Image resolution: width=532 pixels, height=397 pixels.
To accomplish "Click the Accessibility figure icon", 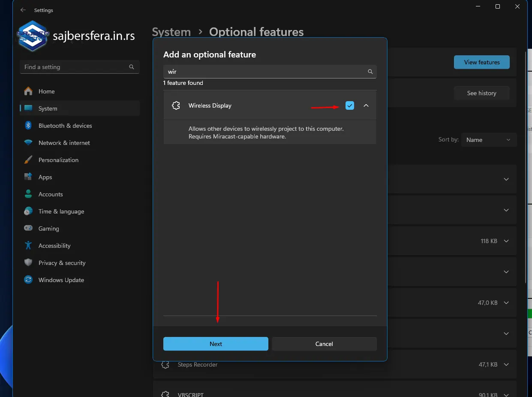I will tap(28, 246).
